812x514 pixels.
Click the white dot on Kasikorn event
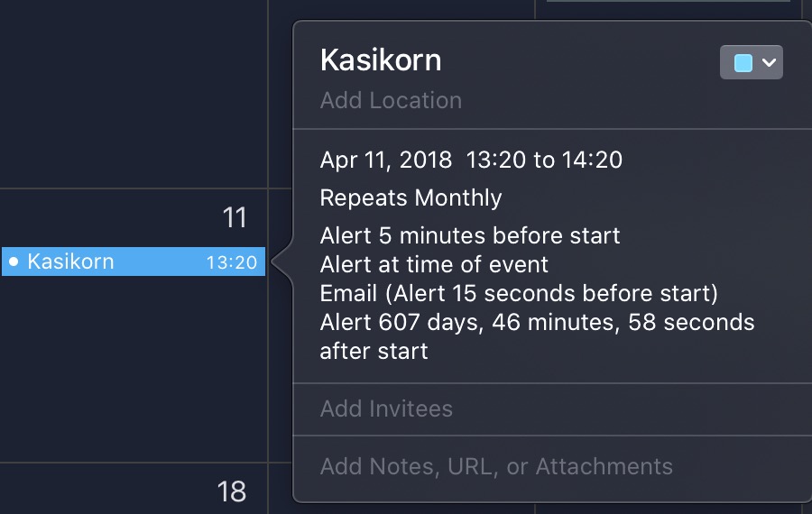(x=14, y=262)
